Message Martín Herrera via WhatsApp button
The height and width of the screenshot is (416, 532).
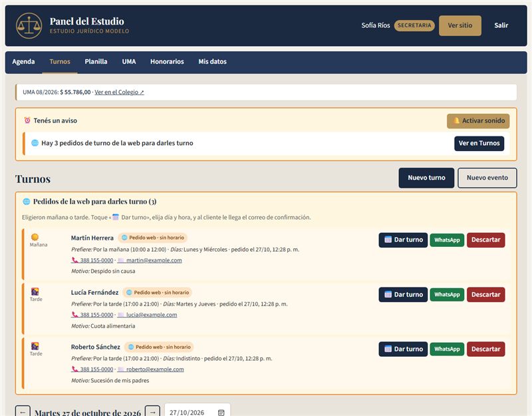click(447, 240)
